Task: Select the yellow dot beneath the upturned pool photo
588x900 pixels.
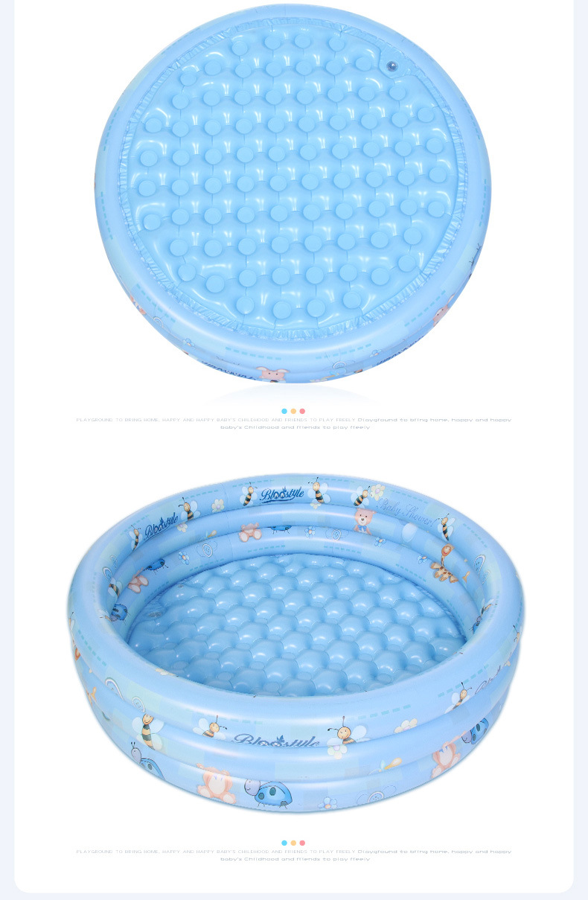Action: [x=293, y=411]
